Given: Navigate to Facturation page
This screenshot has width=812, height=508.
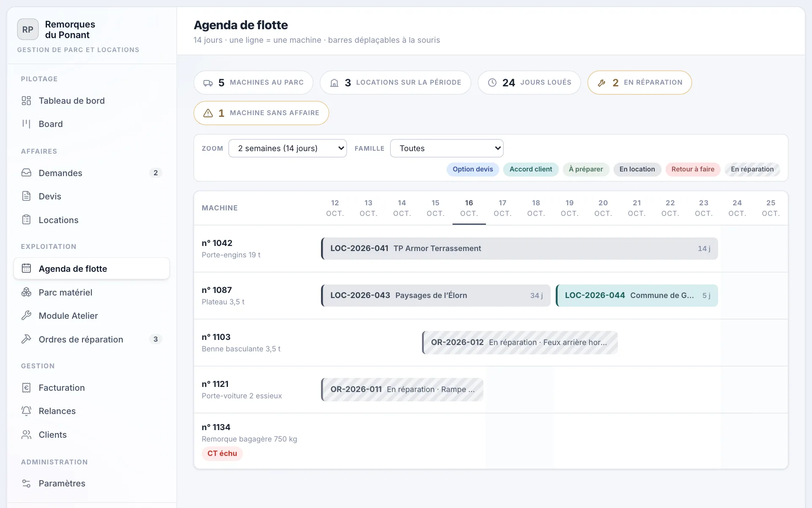Looking at the screenshot, I should (x=92, y=387).
